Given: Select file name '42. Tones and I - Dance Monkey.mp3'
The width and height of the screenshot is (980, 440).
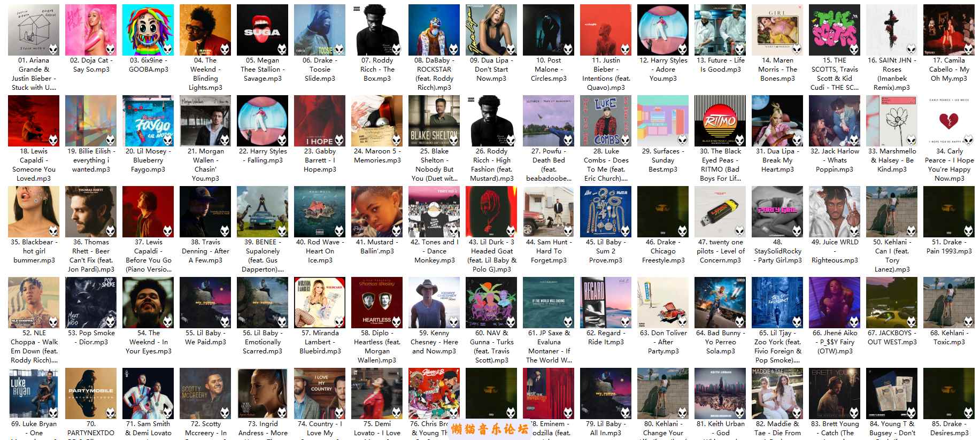Looking at the screenshot, I should pos(434,251).
